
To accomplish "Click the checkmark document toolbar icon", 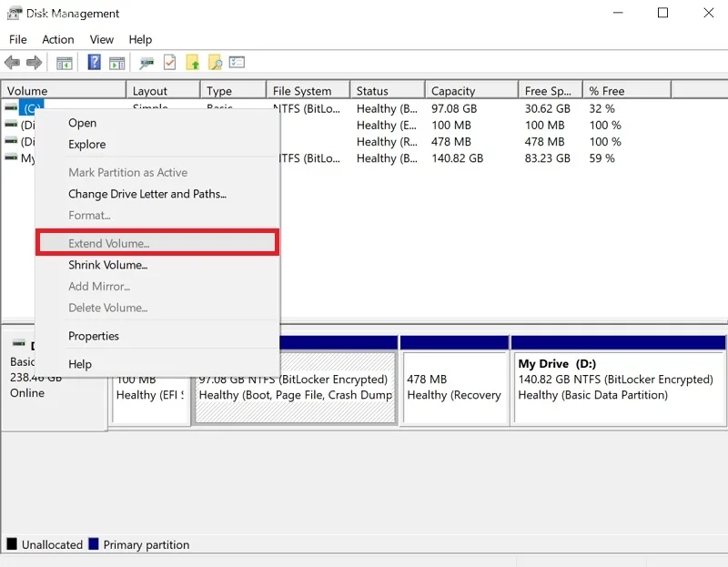I will tap(169, 63).
